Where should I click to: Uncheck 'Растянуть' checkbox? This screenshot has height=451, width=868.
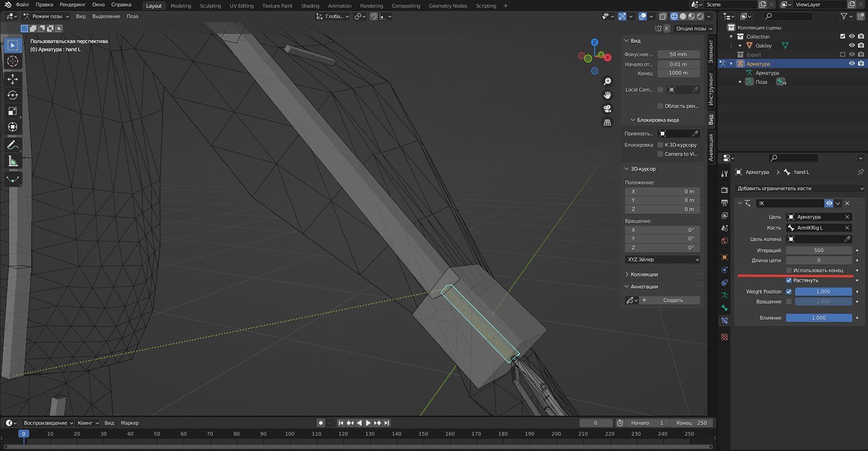[789, 280]
